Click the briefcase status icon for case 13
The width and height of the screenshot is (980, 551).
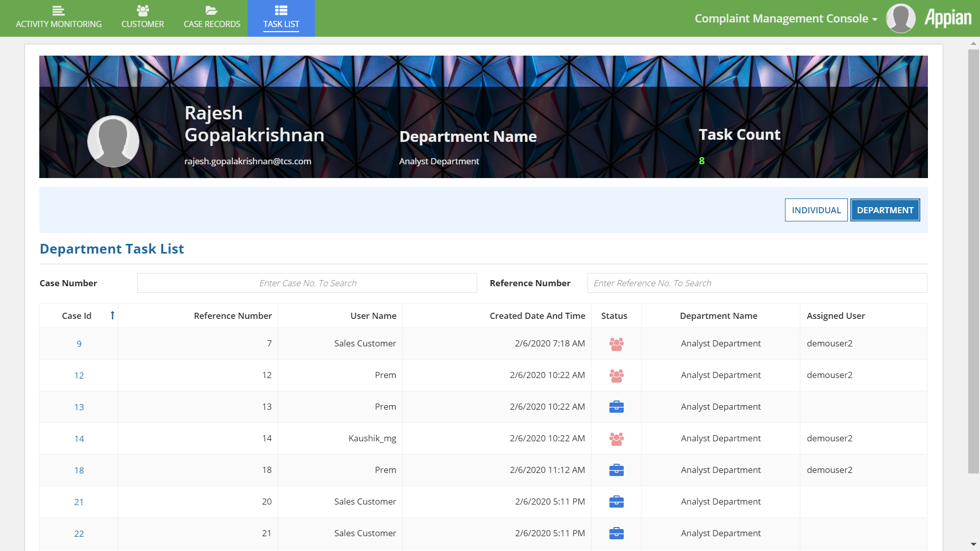click(616, 407)
